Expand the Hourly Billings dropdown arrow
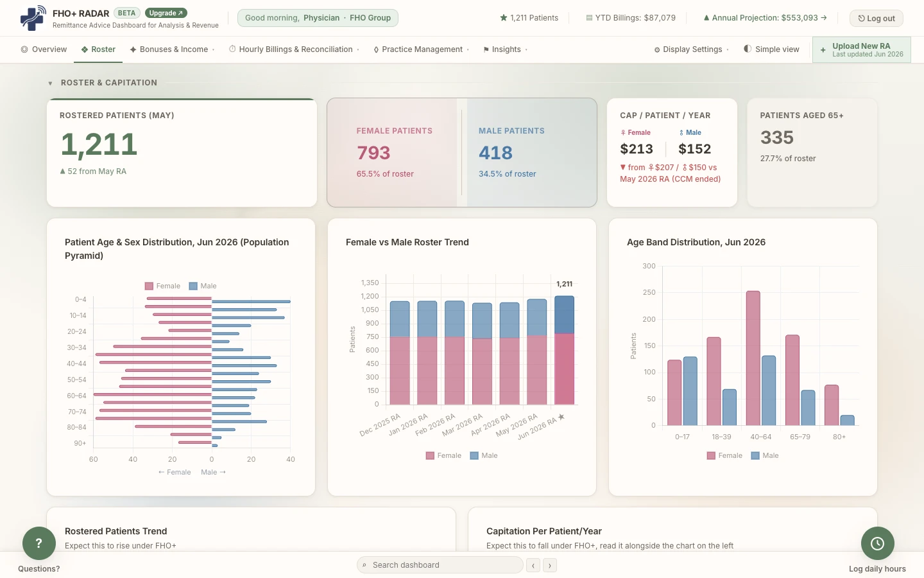The image size is (924, 578). click(x=358, y=50)
